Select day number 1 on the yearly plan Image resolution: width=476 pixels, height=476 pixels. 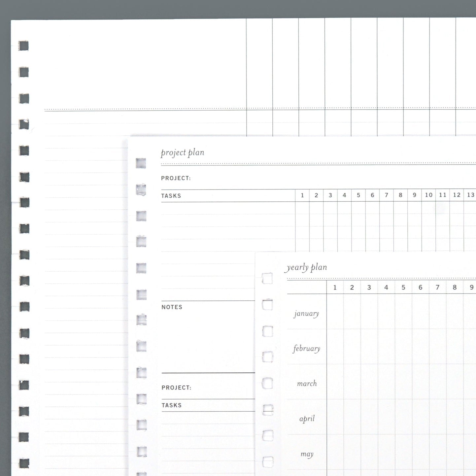[335, 288]
